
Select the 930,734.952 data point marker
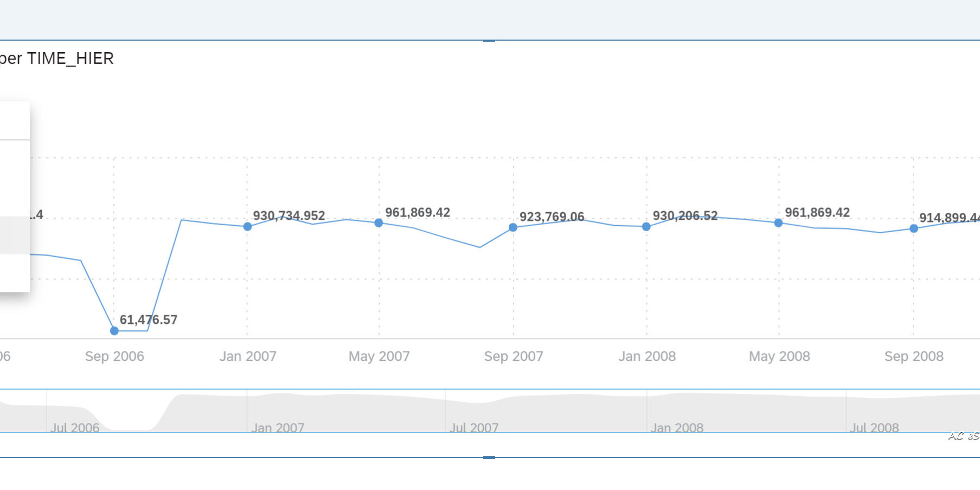coord(247,226)
